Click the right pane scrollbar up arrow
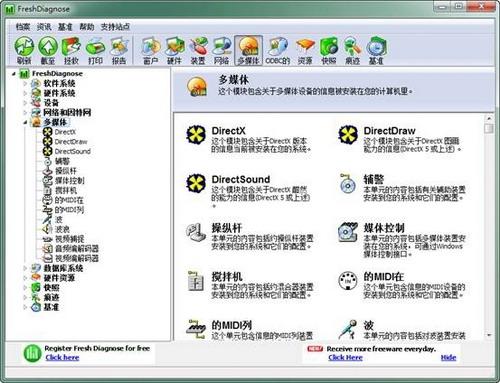Screen dimensions: 500x383 pyautogui.click(x=489, y=118)
